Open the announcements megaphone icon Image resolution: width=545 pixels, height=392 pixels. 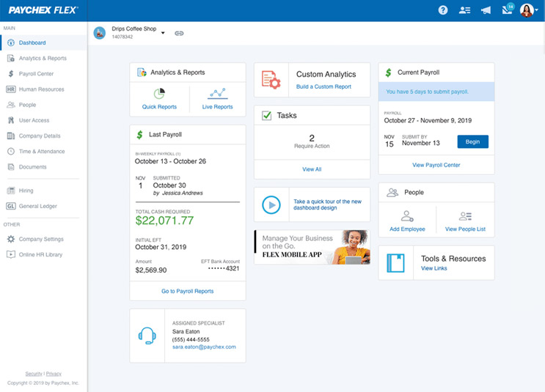pyautogui.click(x=486, y=10)
